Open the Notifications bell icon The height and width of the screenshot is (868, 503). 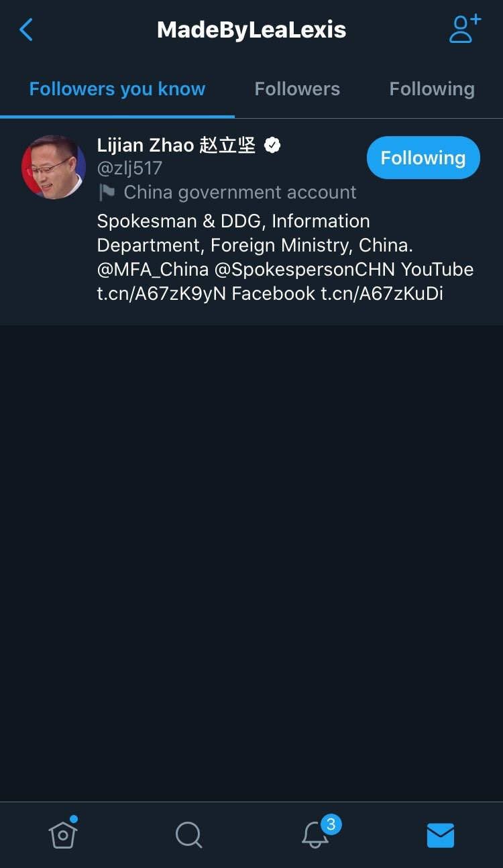315,834
